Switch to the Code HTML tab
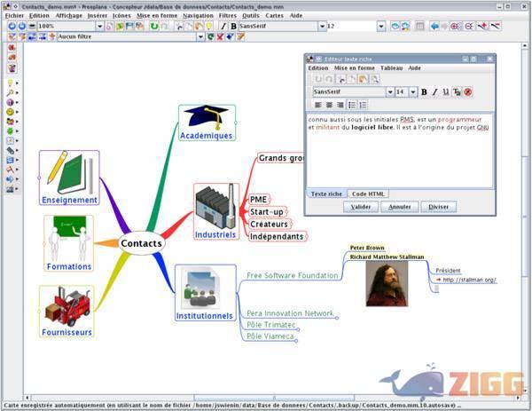The image size is (532, 411). pos(368,194)
